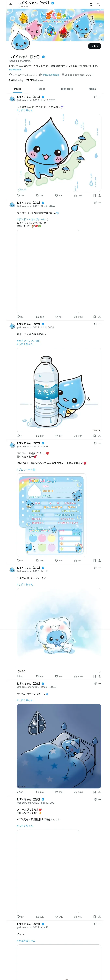110x980 pixels.
Task: Click Translate bio
Action: click(15, 70)
